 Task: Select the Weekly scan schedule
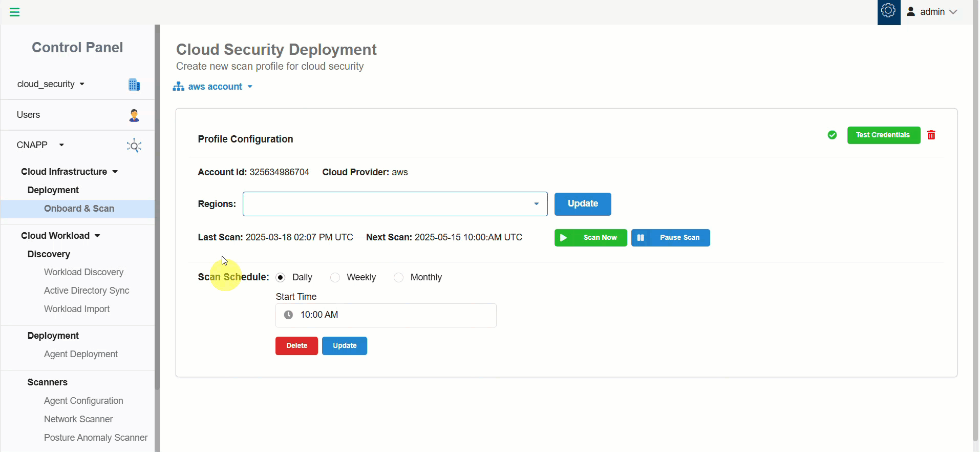coord(335,278)
